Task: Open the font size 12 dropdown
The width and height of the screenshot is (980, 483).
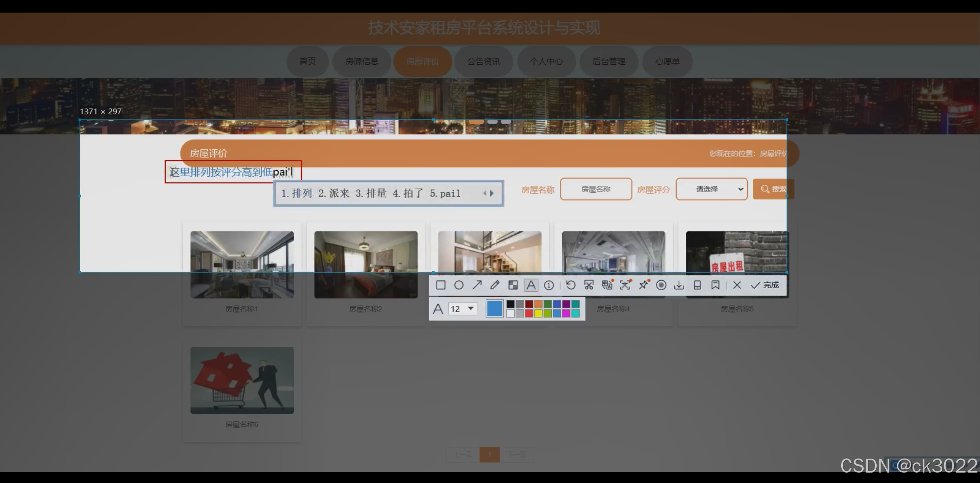Action: [x=463, y=309]
